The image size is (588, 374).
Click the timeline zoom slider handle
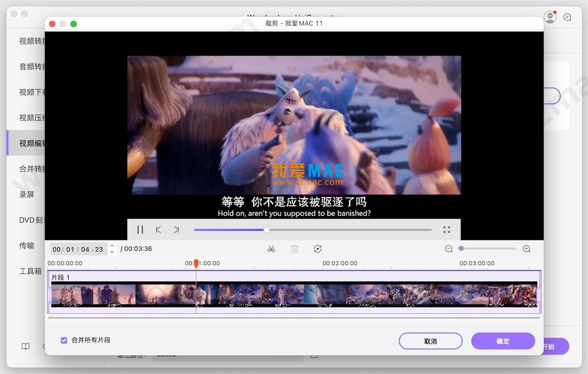tap(461, 248)
